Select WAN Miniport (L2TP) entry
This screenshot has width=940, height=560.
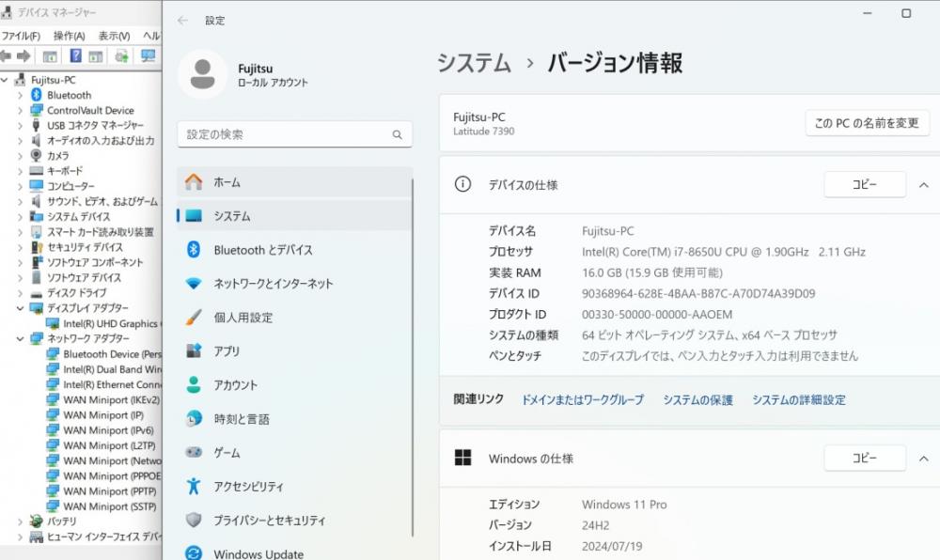coord(109,445)
